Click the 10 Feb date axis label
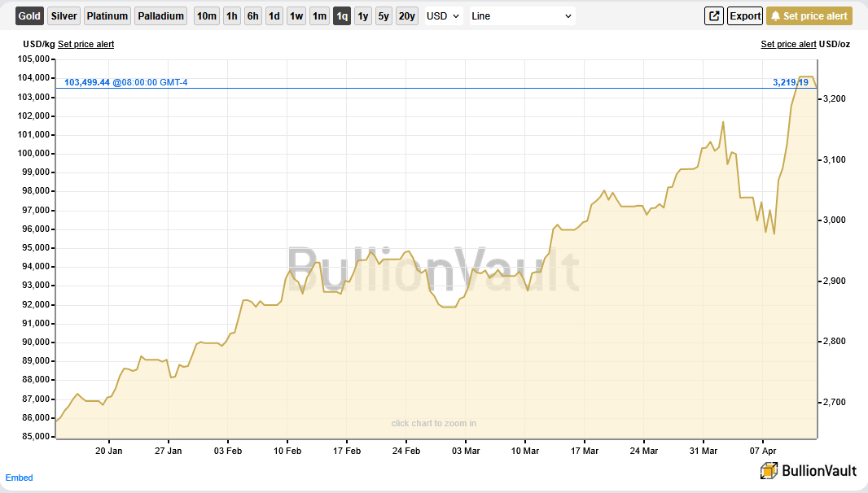Screen dimensions: 868x493 click(x=287, y=451)
